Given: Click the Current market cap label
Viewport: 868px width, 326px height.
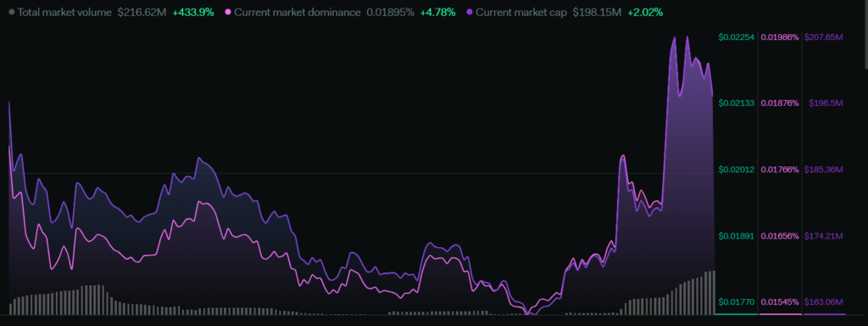Looking at the screenshot, I should point(521,12).
